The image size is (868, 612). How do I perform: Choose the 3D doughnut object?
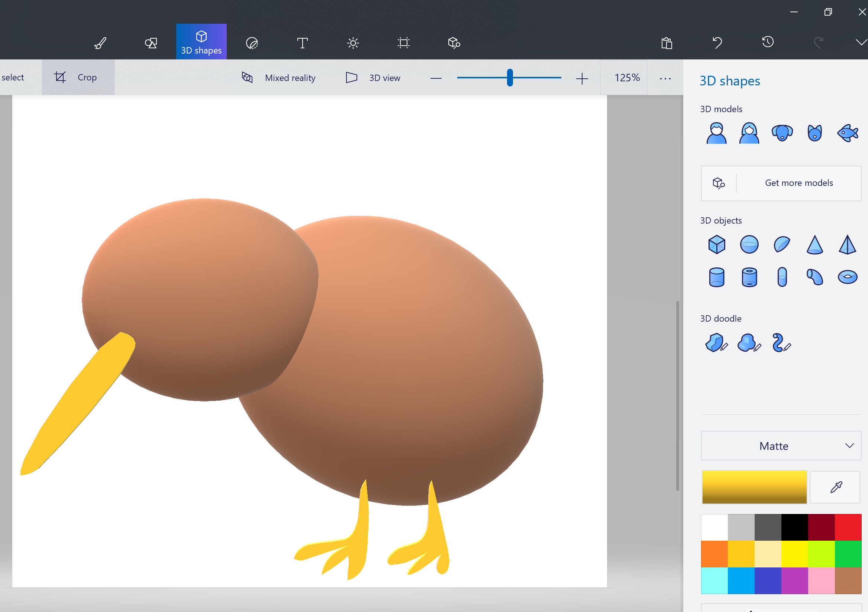[847, 277]
